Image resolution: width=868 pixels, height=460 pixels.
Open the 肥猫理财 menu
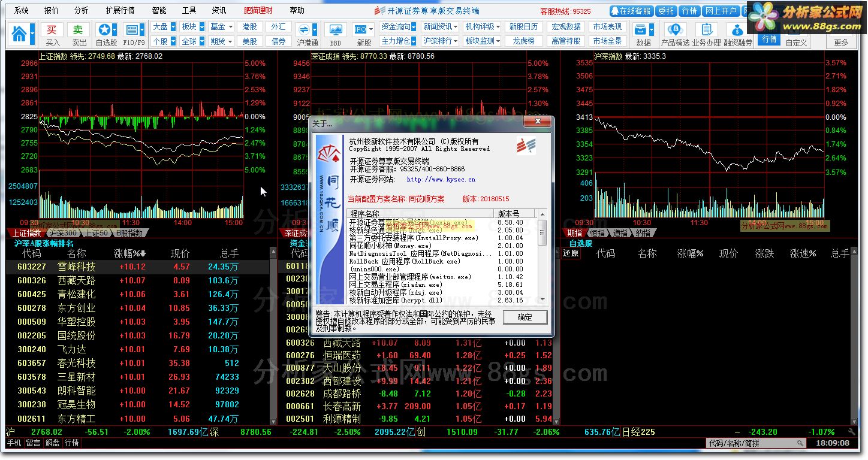[x=258, y=11]
